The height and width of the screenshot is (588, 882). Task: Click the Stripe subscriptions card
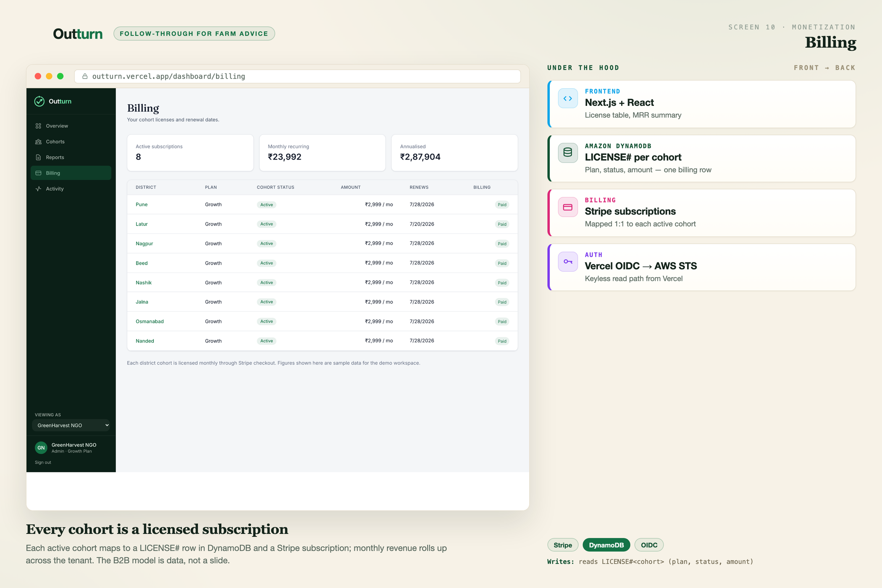pos(701,213)
